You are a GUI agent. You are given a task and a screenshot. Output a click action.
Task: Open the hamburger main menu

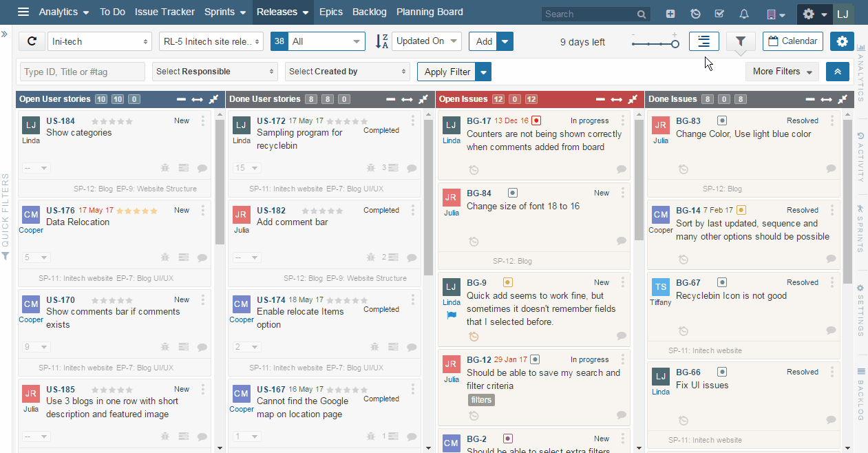[x=23, y=12]
